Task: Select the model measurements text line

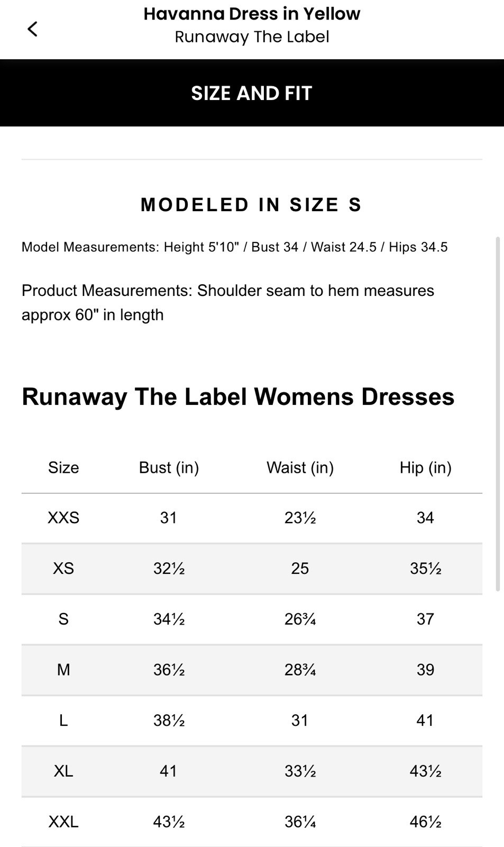Action: click(234, 247)
